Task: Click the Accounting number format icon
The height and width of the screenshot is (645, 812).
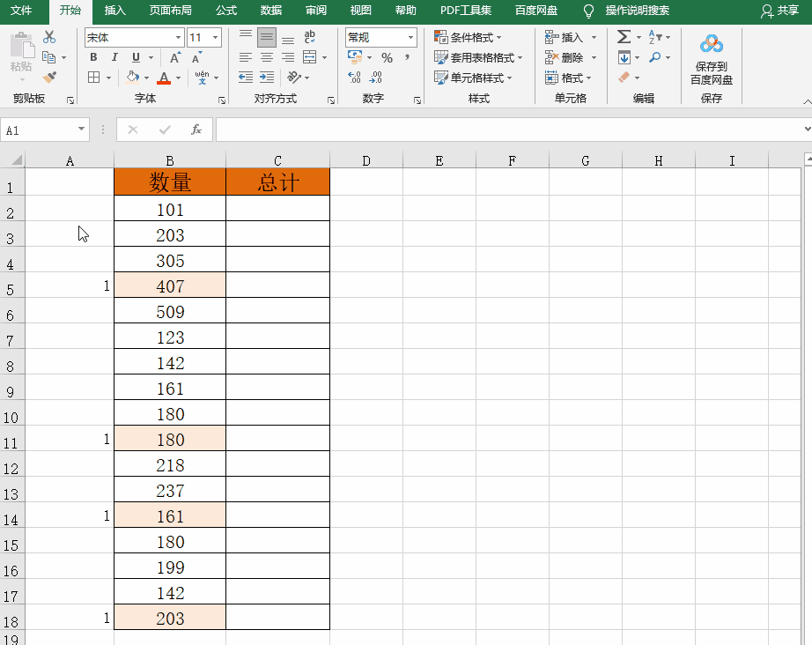Action: click(355, 57)
